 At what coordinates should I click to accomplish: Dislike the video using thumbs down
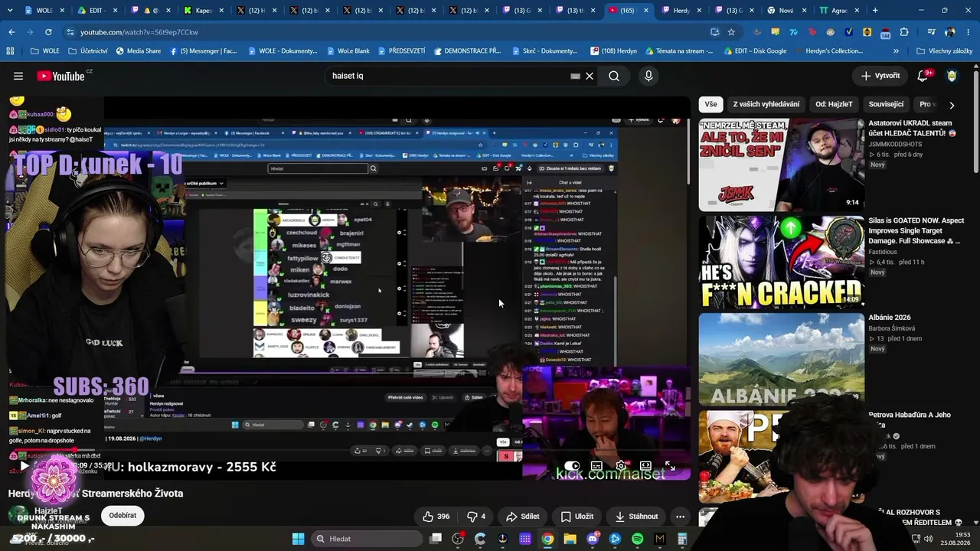(476, 517)
